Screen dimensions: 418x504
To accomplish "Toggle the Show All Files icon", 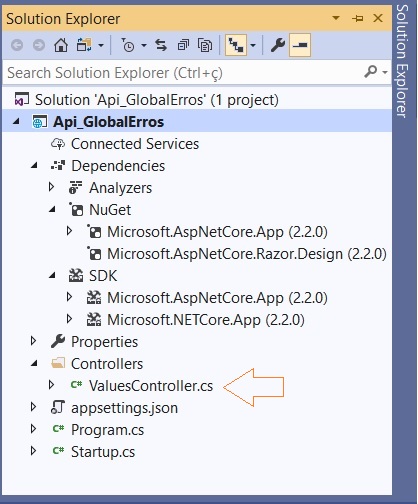I will tap(205, 45).
